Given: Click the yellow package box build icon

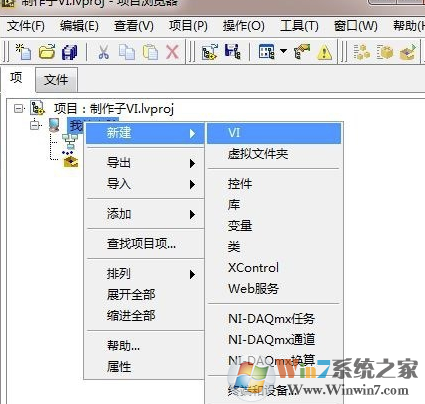Looking at the screenshot, I should 385,52.
